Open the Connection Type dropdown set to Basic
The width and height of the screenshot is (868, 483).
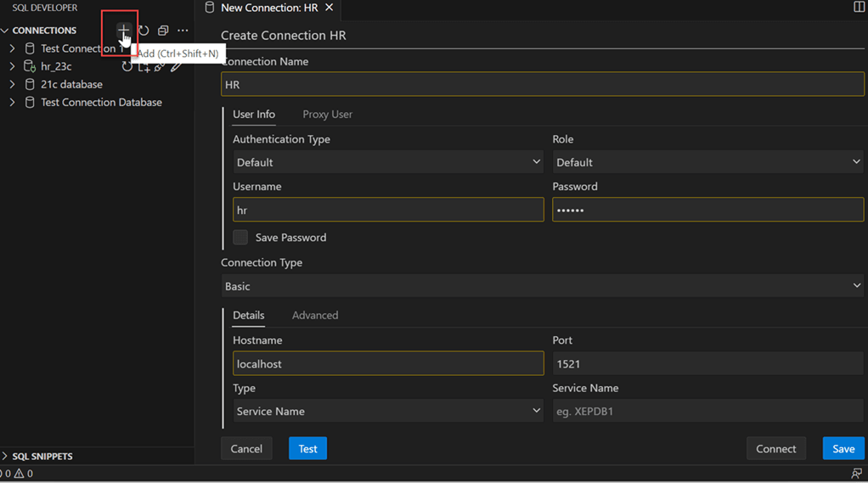point(542,286)
